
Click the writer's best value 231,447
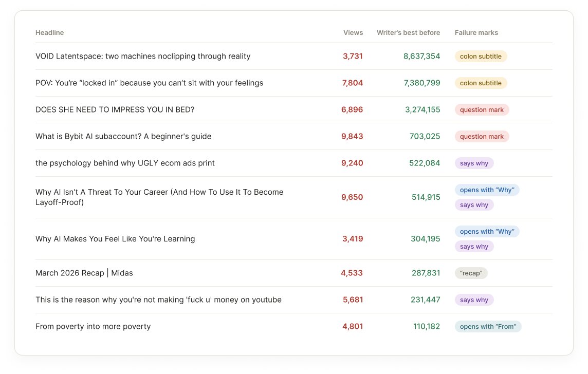[425, 300]
